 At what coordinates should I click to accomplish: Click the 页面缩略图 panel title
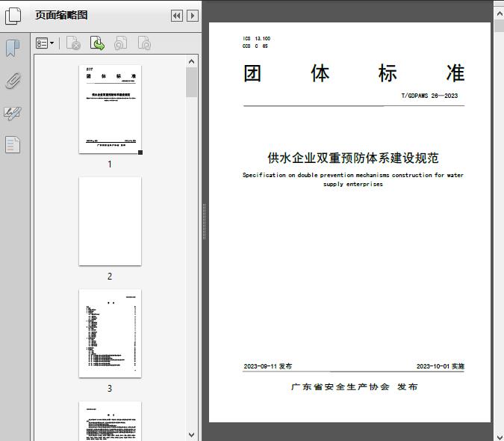[x=61, y=15]
